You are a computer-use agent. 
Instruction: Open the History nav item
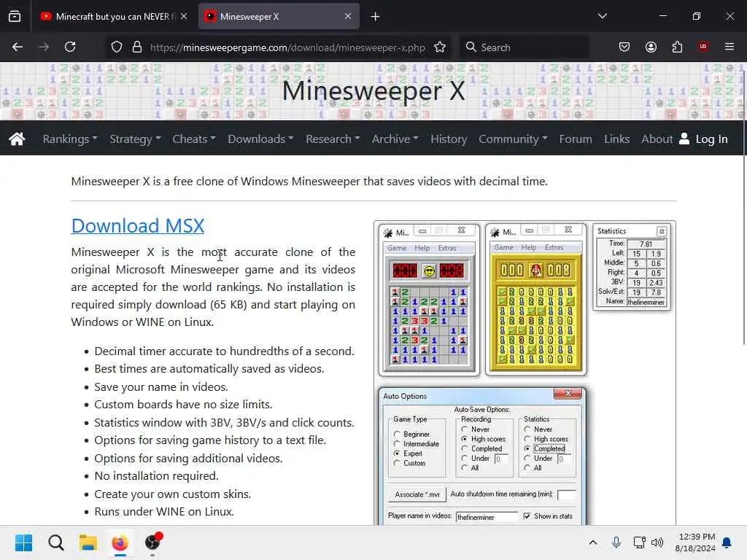(449, 139)
